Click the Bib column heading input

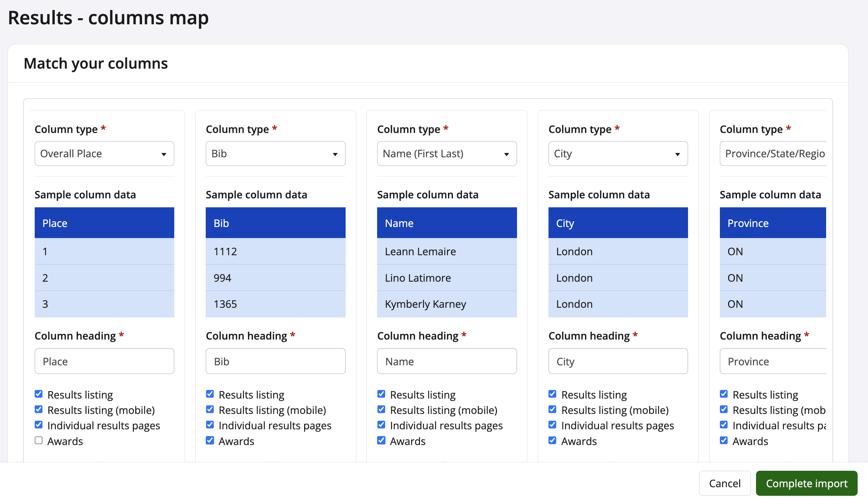click(x=275, y=361)
